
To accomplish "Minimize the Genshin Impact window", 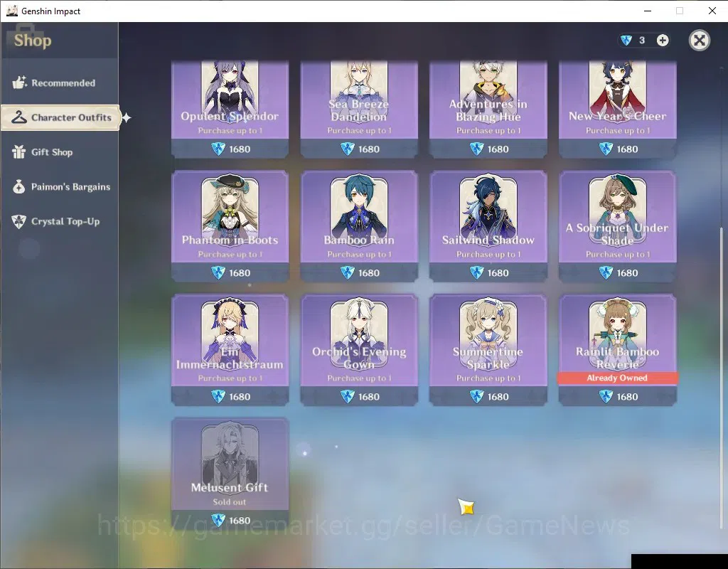I will [648, 11].
